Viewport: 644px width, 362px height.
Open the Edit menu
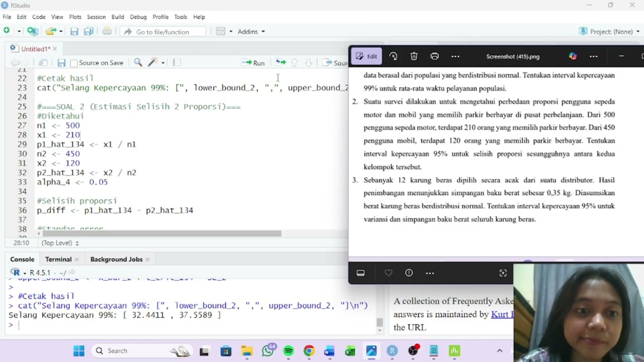click(x=22, y=17)
